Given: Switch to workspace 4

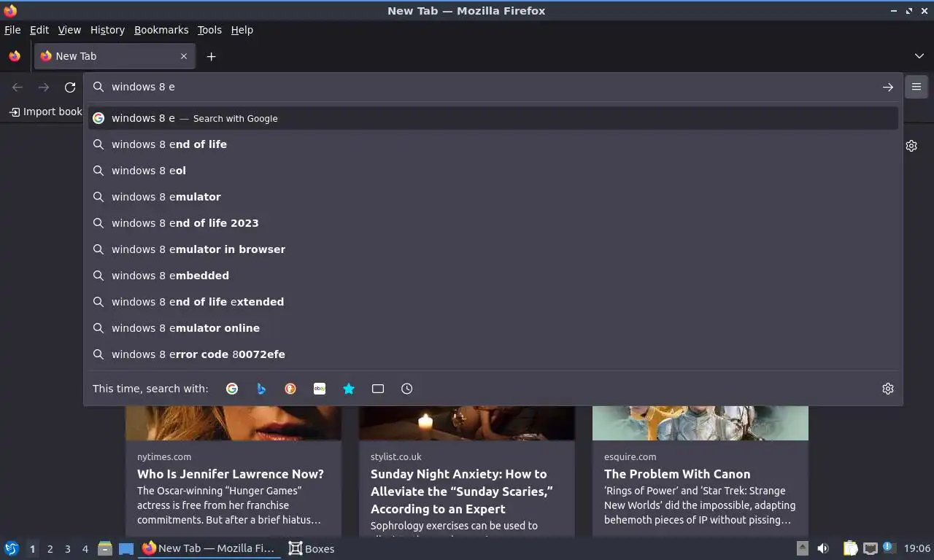Looking at the screenshot, I should [x=85, y=549].
